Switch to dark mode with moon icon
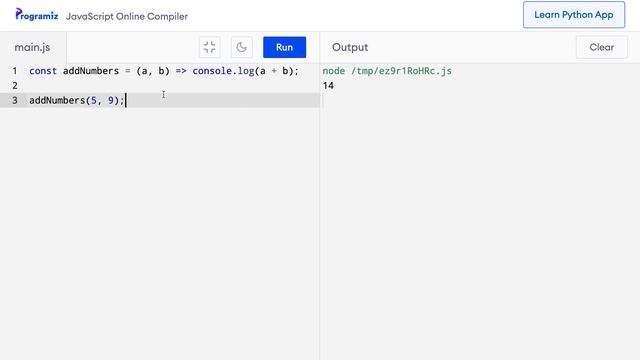640x360 pixels. tap(241, 47)
